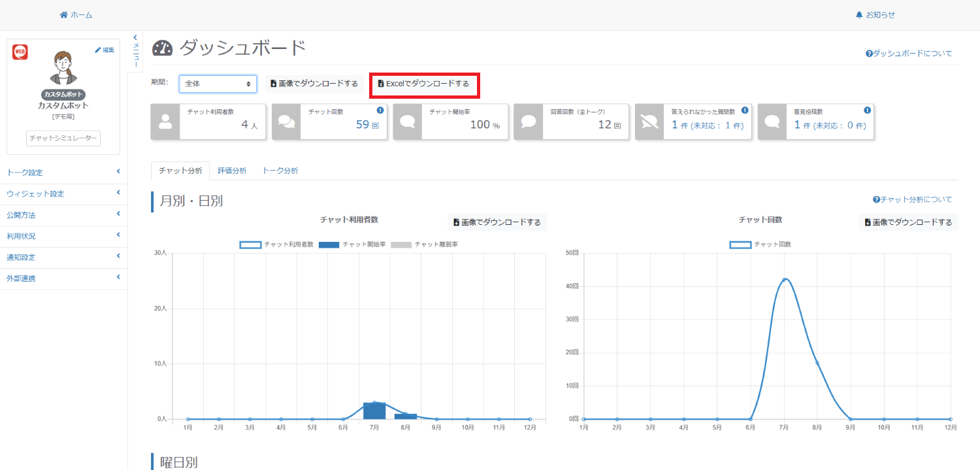Click the info icon on 答えられなかった質問数 card

pos(745,110)
